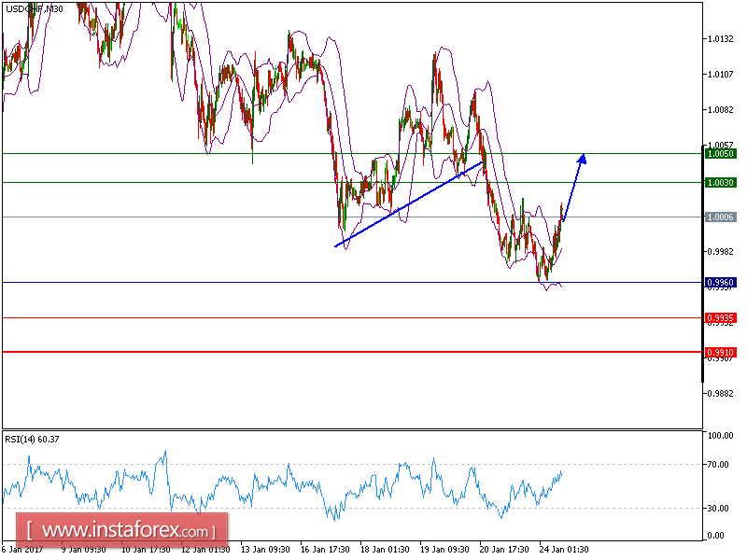The width and height of the screenshot is (747, 560).
Task: Select the RSI 0.00 scale label
Action: (716, 536)
